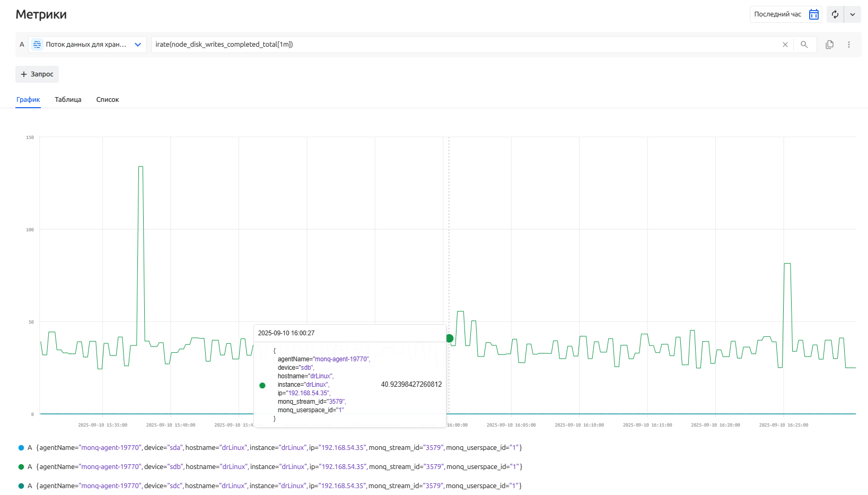This screenshot has height=495, width=868.
Task: Click the copy query icon
Action: click(830, 45)
